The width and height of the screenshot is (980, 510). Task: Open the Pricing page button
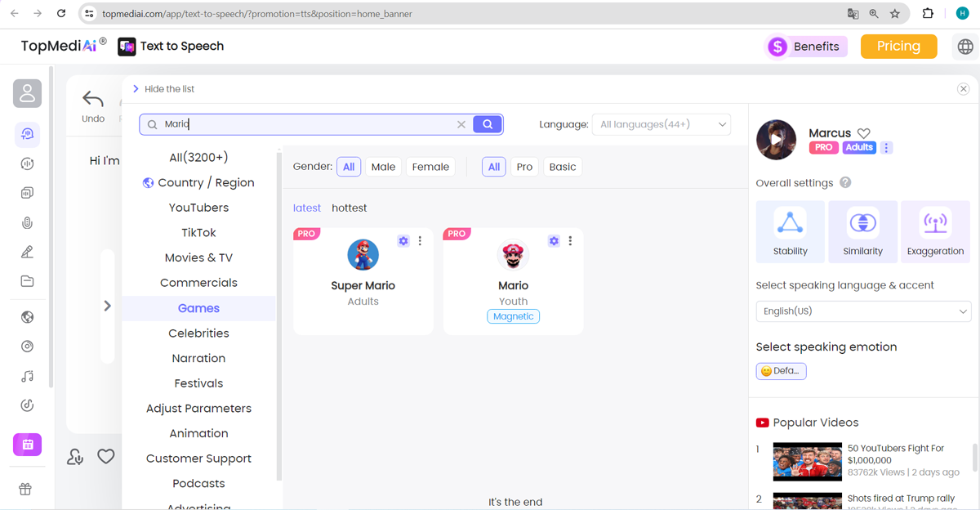coord(898,47)
